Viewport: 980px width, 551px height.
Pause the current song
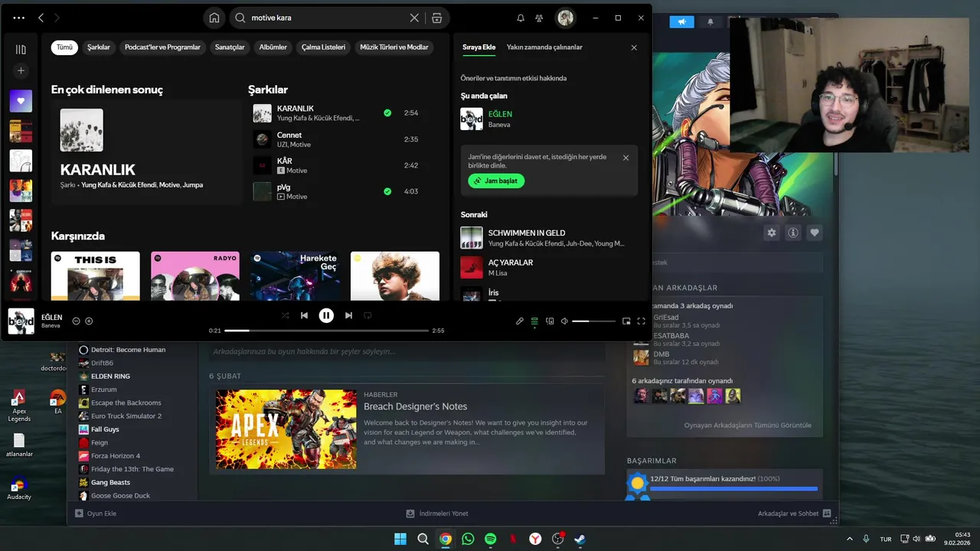click(326, 315)
